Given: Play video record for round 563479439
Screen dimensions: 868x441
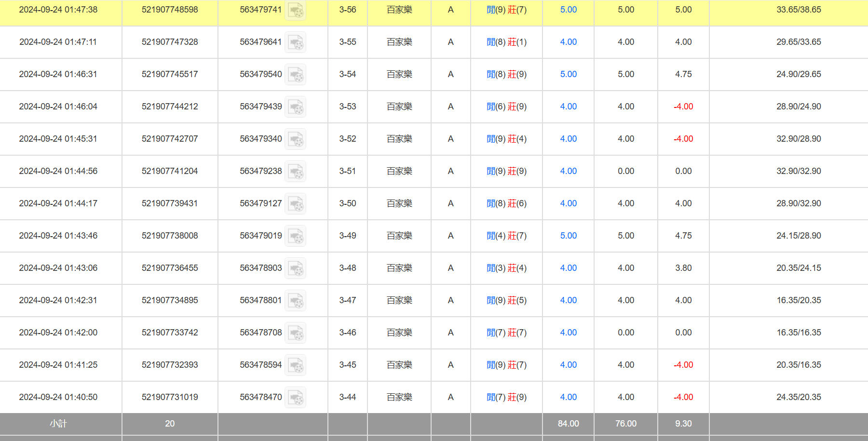Looking at the screenshot, I should click(295, 107).
